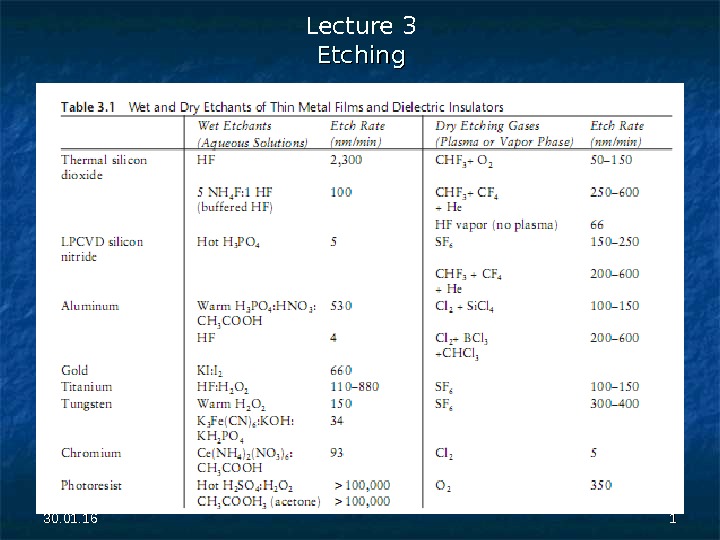720x540 pixels.
Task: Click the etch rate value '530'
Action: pyautogui.click(x=341, y=306)
